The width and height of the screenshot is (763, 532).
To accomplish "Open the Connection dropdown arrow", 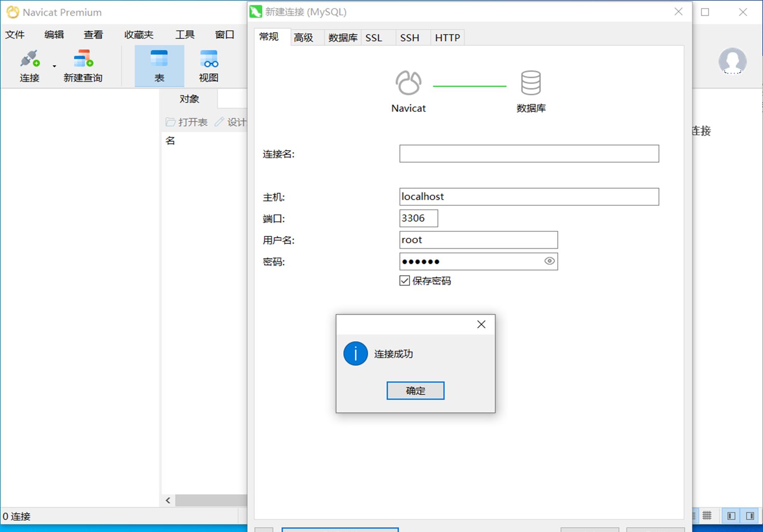I will [x=54, y=66].
